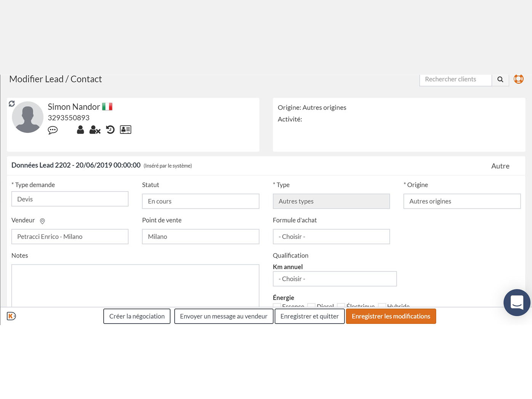Open the Formule d'achat Choisir dropdown
This screenshot has height=399, width=532.
coord(331,237)
